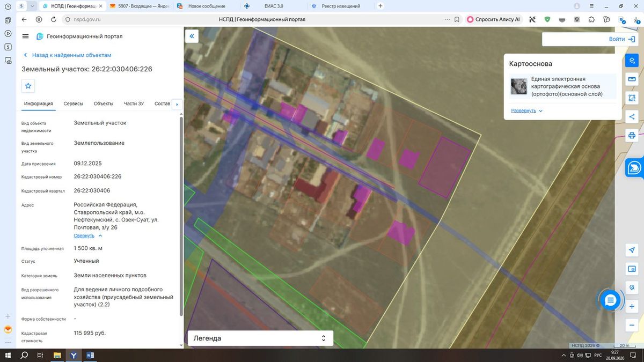Viewport: 644px width, 362px height.
Task: Open the portal hamburger menu
Action: (x=25, y=36)
